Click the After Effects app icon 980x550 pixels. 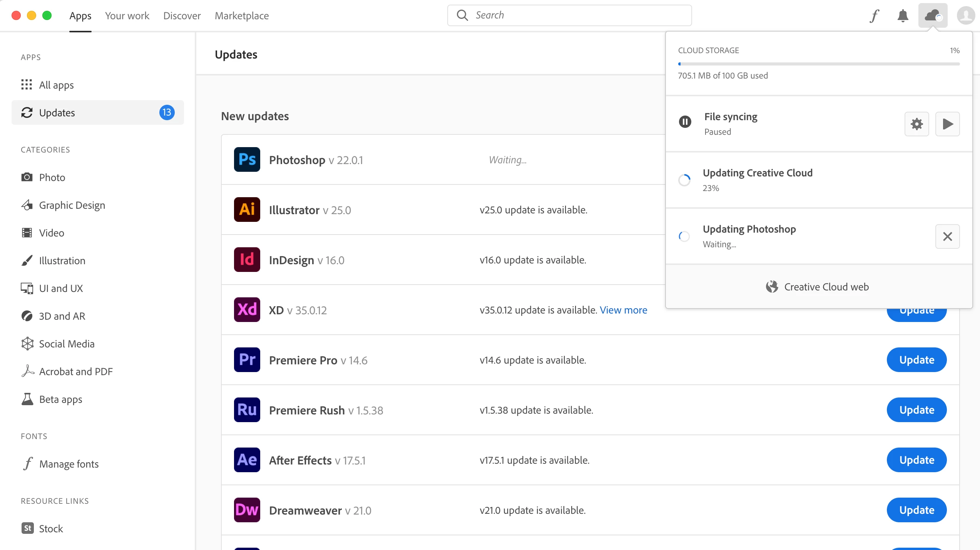(x=247, y=460)
